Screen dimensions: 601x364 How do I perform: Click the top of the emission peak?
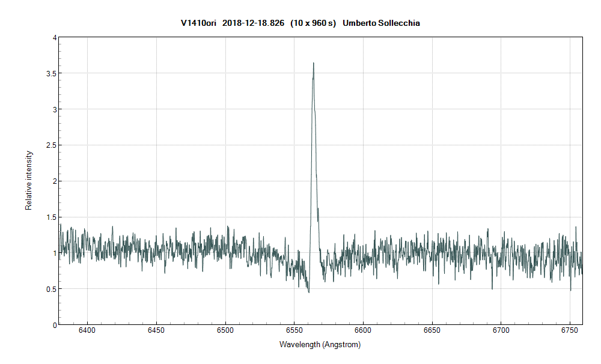pyautogui.click(x=313, y=64)
